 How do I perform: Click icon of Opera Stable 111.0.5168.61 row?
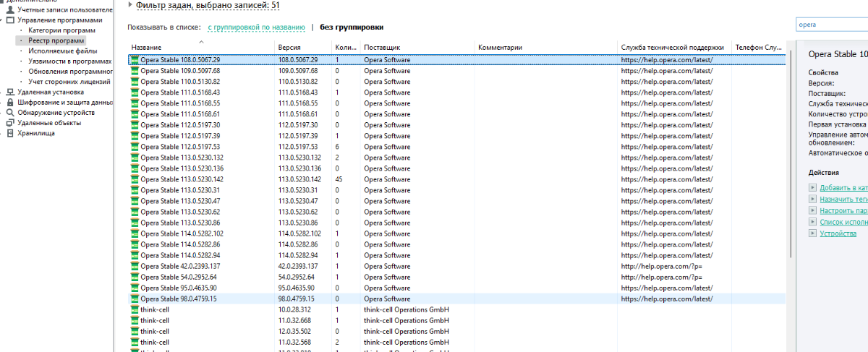[135, 114]
